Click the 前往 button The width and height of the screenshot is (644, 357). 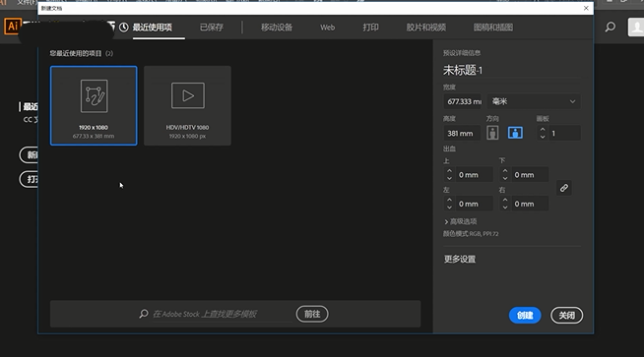pyautogui.click(x=312, y=314)
